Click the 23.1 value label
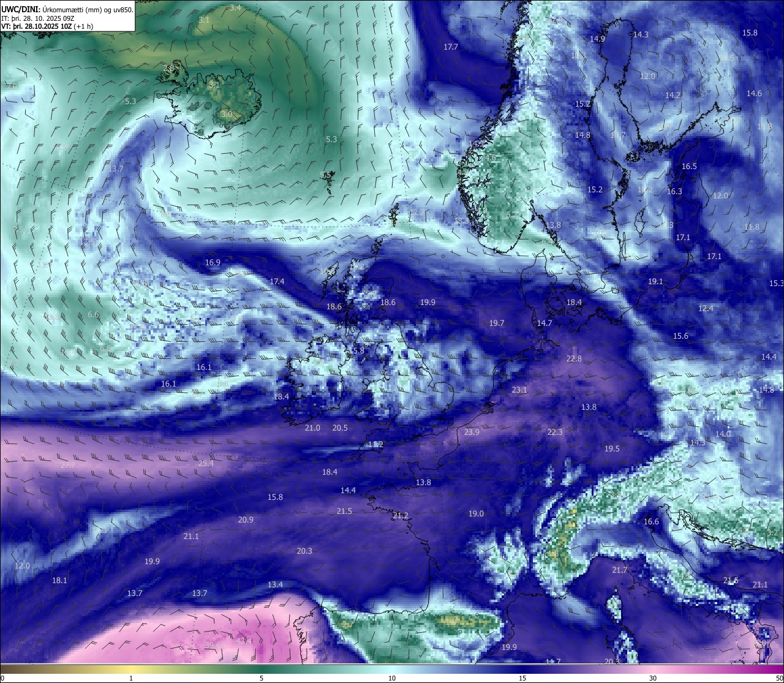Screen dimensions: 784x683 [519, 390]
